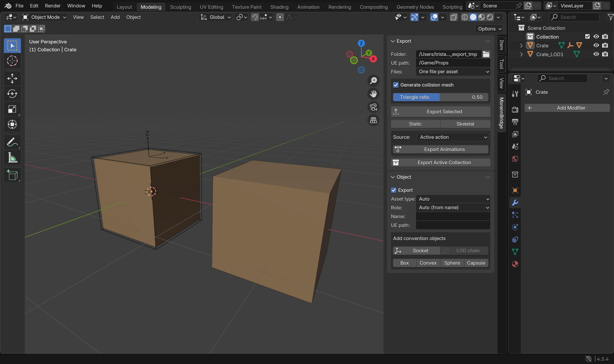Open the Source 'Active action' dropdown
Screen dimensions: 614x364
tap(452, 137)
